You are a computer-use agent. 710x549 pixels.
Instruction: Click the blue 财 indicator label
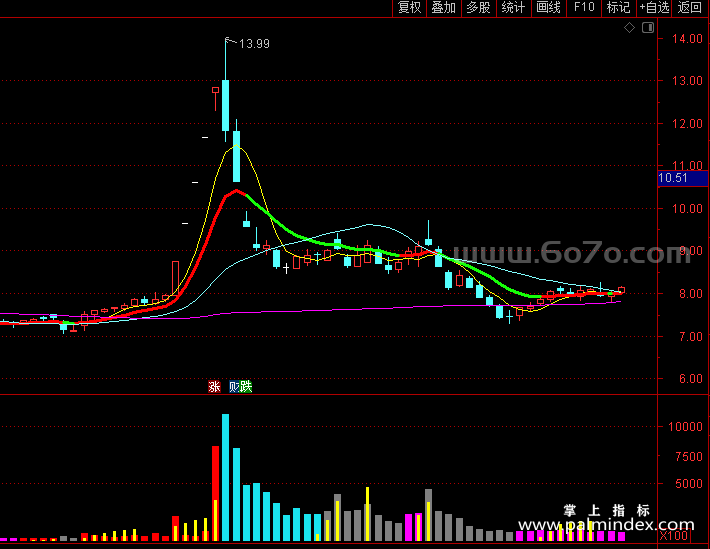pos(234,386)
